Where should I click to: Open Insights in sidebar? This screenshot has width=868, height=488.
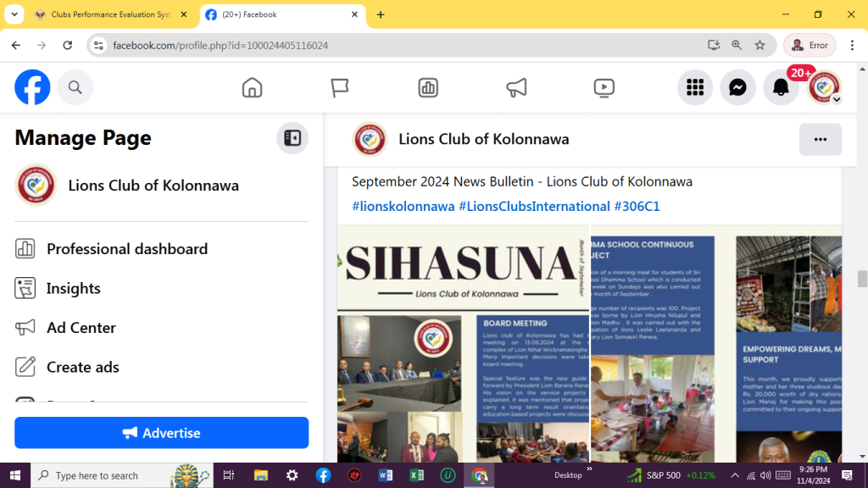click(x=73, y=288)
